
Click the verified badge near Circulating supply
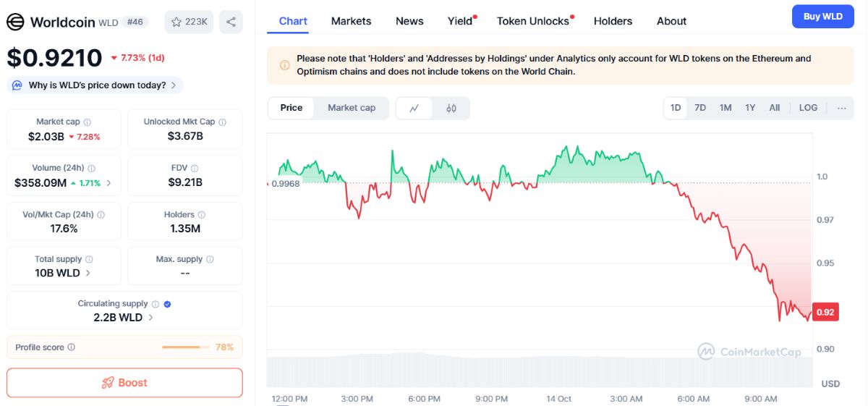pyautogui.click(x=167, y=304)
